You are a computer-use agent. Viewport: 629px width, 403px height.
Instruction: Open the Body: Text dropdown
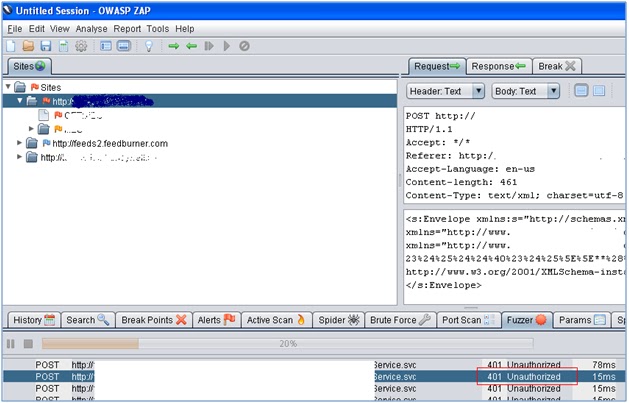tap(526, 91)
